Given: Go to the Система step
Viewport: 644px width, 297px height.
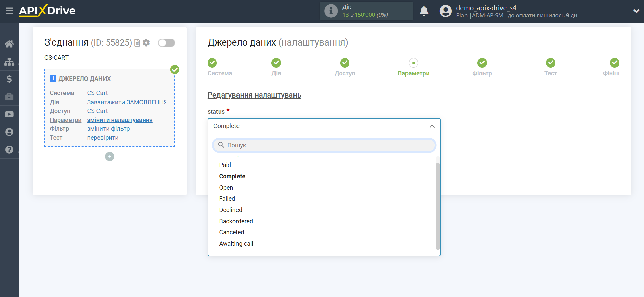Looking at the screenshot, I should [220, 67].
